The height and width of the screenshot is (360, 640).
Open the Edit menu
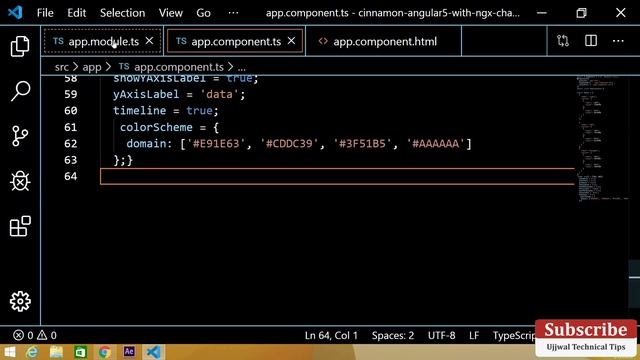coord(77,13)
